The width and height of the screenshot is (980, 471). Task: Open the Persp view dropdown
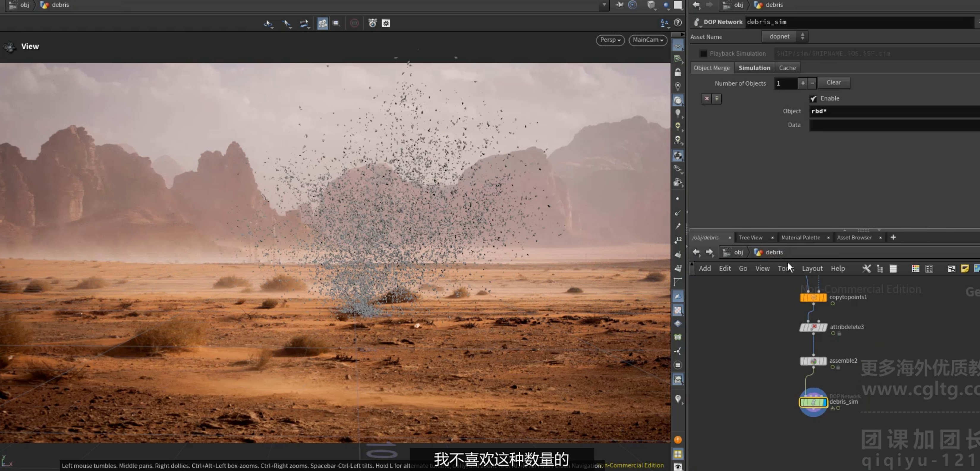coord(610,40)
